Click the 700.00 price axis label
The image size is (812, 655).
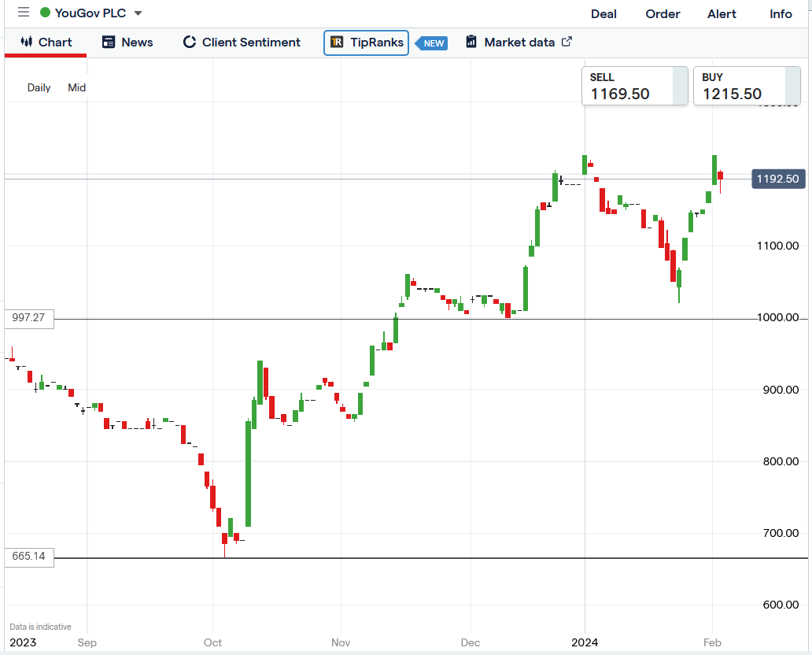[x=781, y=533]
